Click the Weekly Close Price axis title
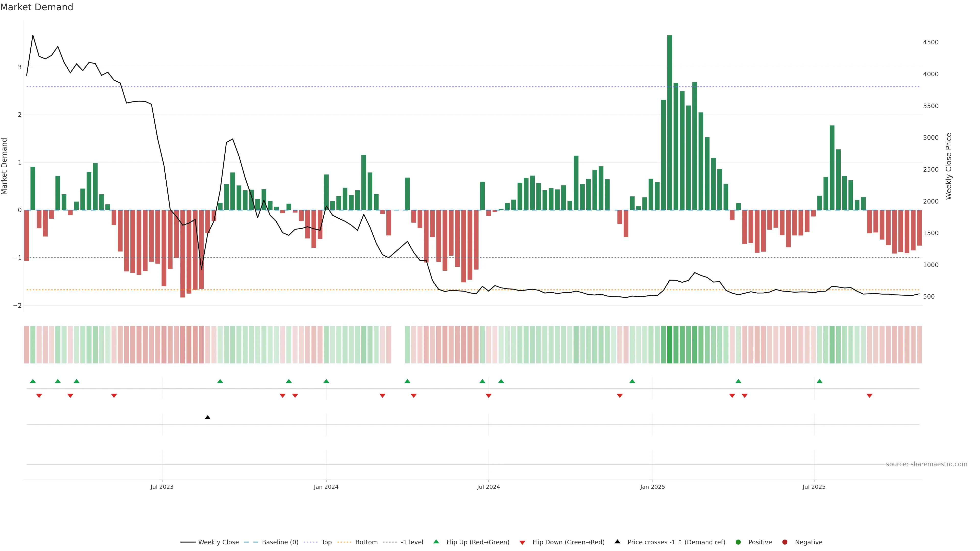This screenshot has height=551, width=980. point(948,166)
